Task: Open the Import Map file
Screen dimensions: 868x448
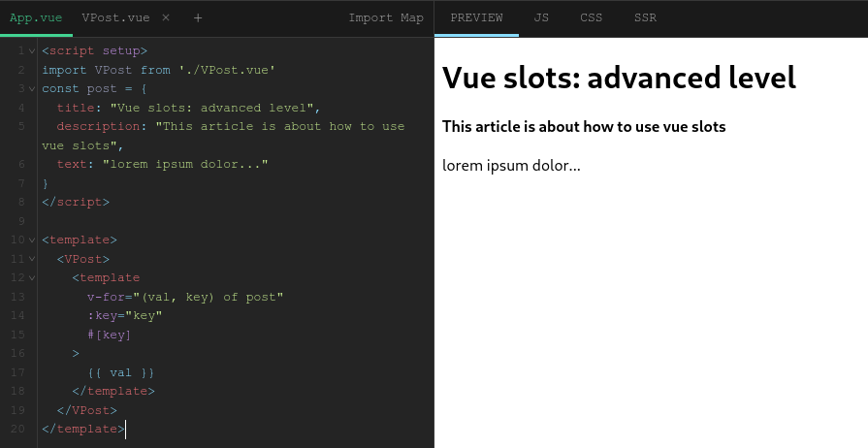Action: (386, 17)
